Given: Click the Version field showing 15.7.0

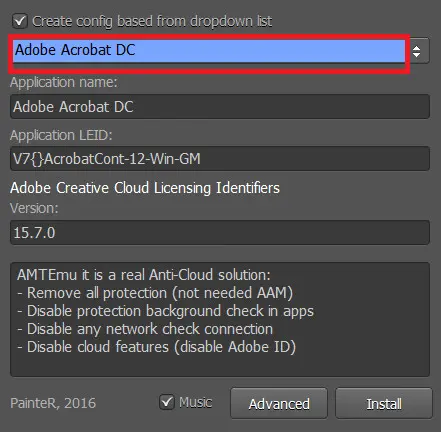Looking at the screenshot, I should (x=220, y=232).
